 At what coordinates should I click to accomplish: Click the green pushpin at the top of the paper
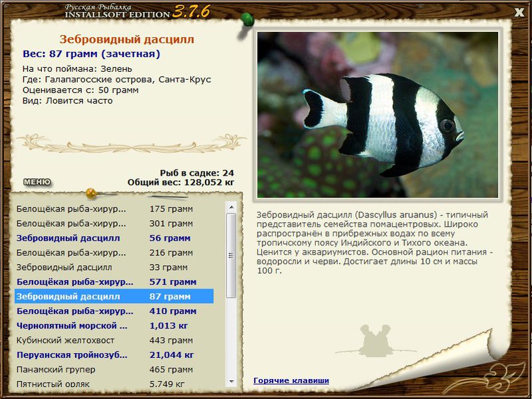tap(247, 20)
